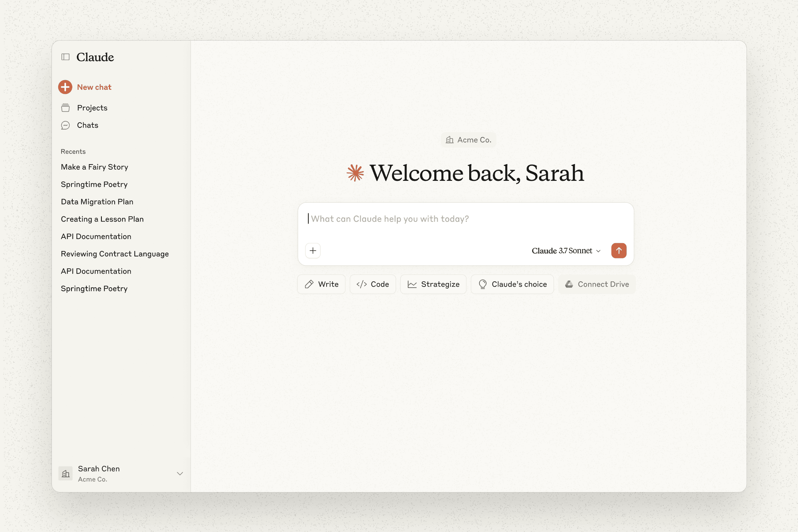
Task: Collapse the sidebar using the panel icon
Action: tap(65, 57)
